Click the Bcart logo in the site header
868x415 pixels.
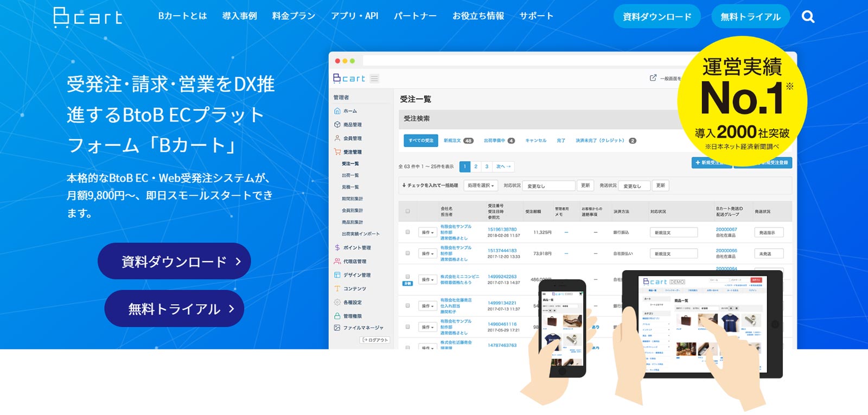(x=88, y=17)
